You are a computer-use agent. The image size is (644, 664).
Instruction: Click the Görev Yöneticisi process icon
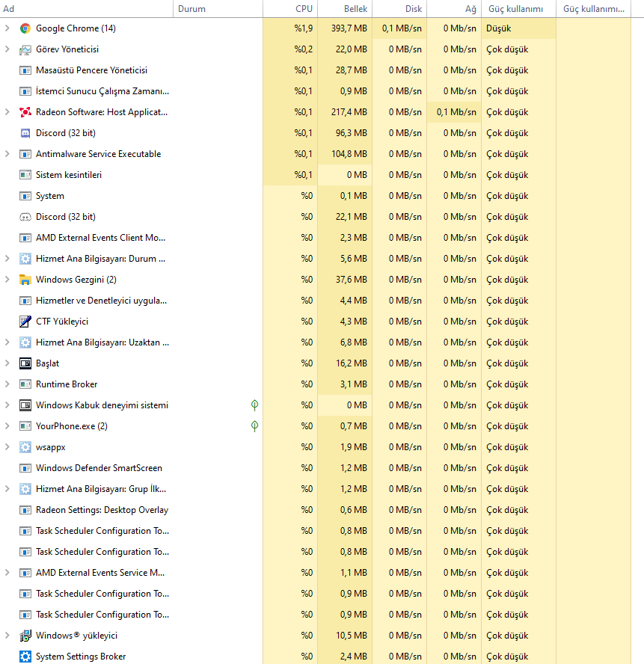[x=25, y=49]
